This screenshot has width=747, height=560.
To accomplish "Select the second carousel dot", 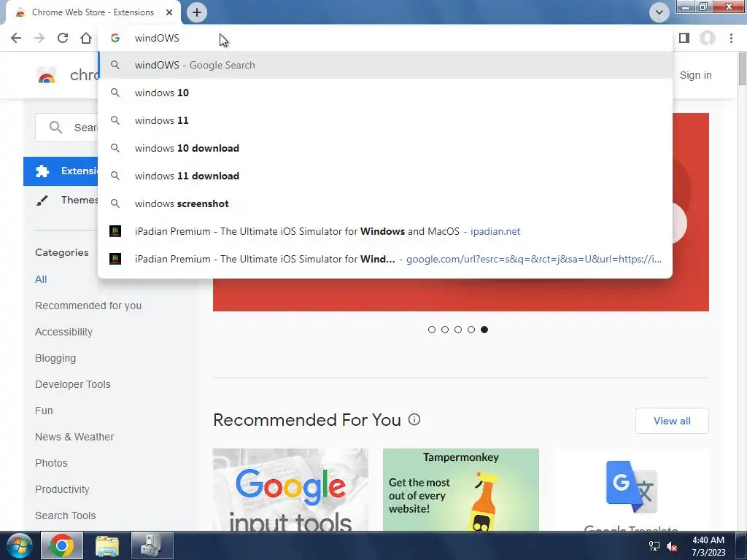I will click(445, 330).
